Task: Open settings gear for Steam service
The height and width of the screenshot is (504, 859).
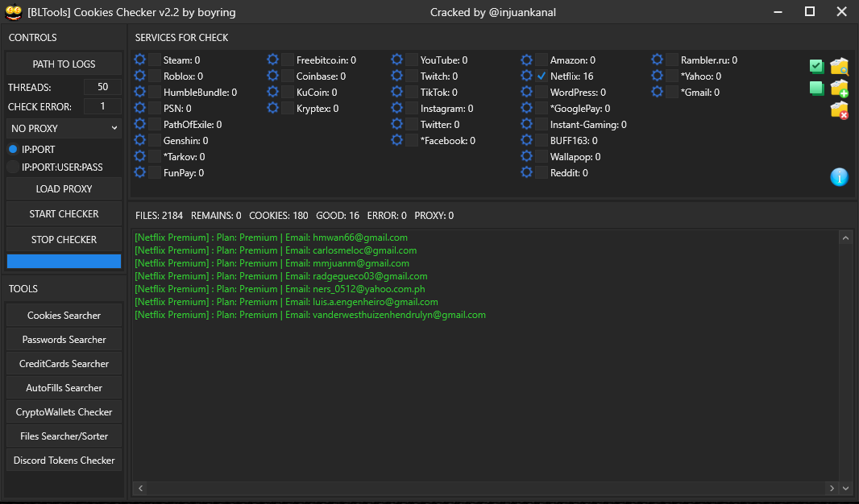Action: pos(139,60)
